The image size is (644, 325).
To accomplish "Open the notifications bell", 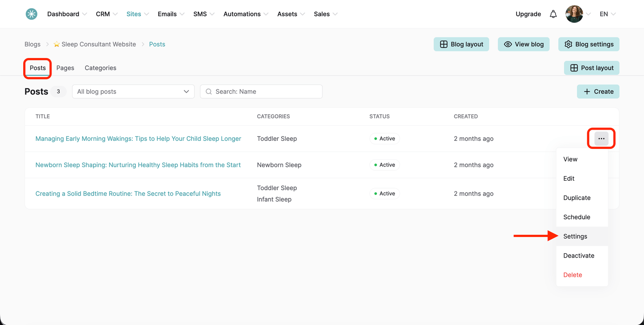I will (553, 14).
